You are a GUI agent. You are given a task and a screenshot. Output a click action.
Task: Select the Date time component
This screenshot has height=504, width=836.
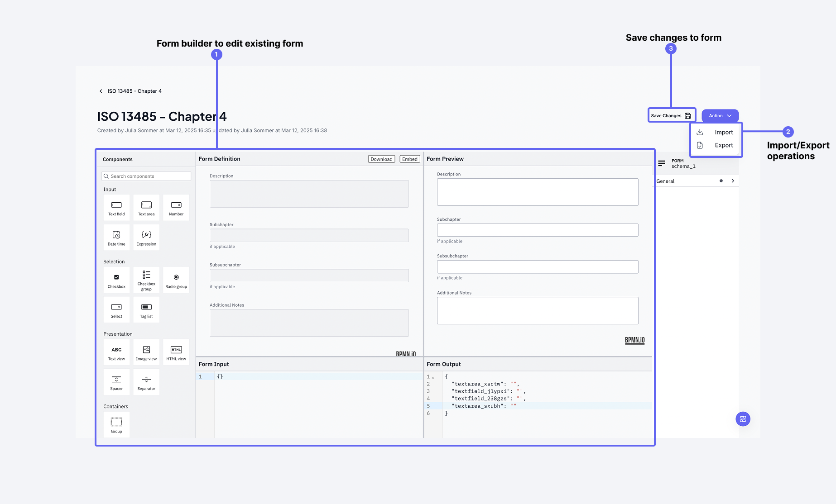[116, 238]
